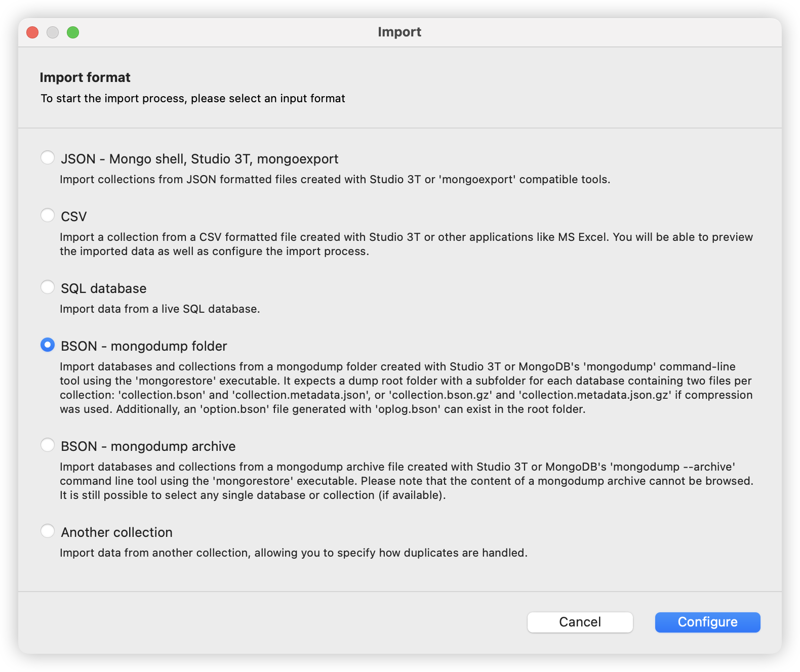Click the 'BSON - mongodump folder' label
This screenshot has width=800, height=672.
click(144, 346)
